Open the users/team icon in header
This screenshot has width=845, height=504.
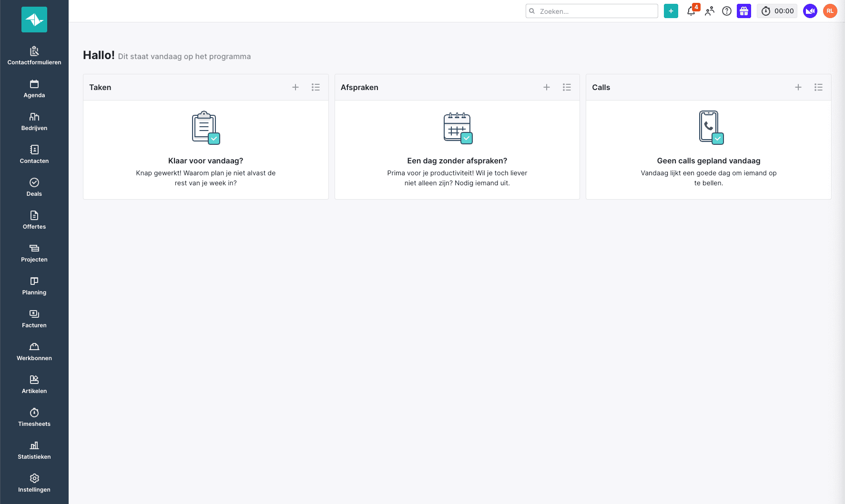point(710,11)
